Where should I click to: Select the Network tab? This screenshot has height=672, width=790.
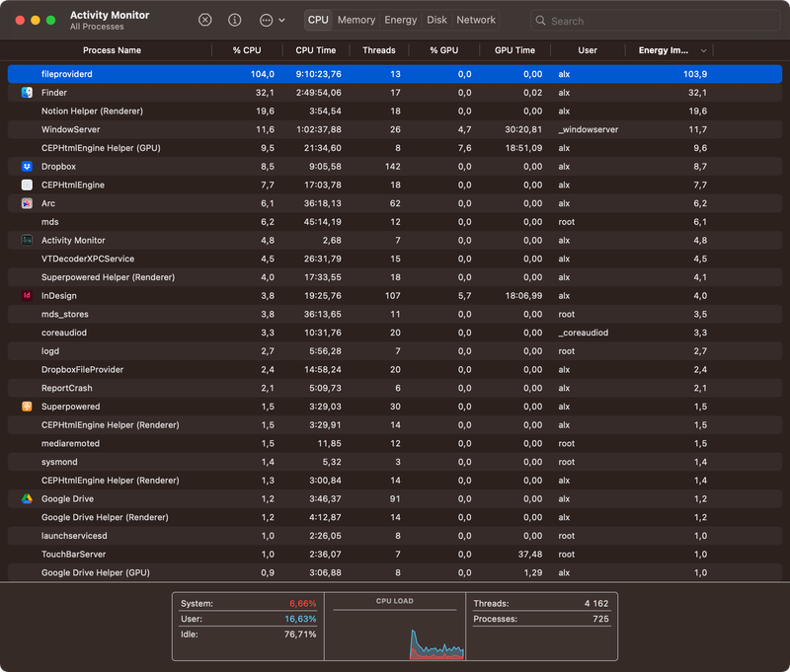[x=476, y=20]
